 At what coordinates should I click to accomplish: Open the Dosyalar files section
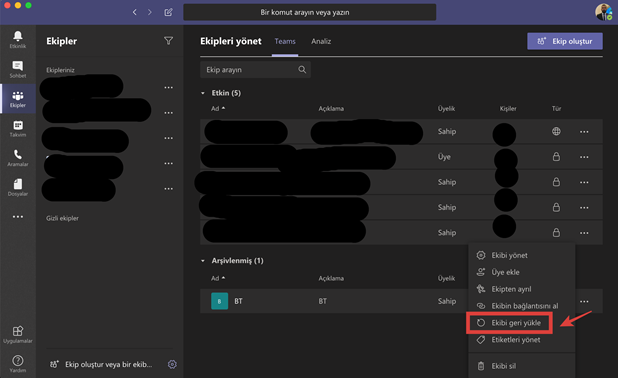click(x=18, y=187)
